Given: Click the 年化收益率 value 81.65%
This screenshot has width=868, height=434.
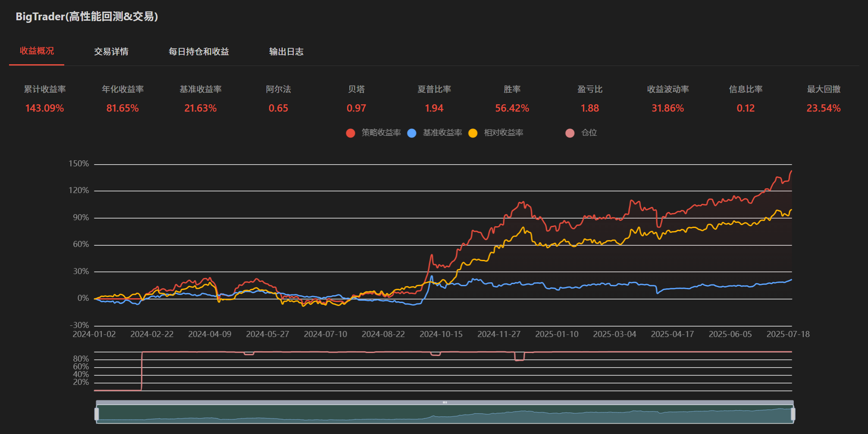Looking at the screenshot, I should 122,108.
